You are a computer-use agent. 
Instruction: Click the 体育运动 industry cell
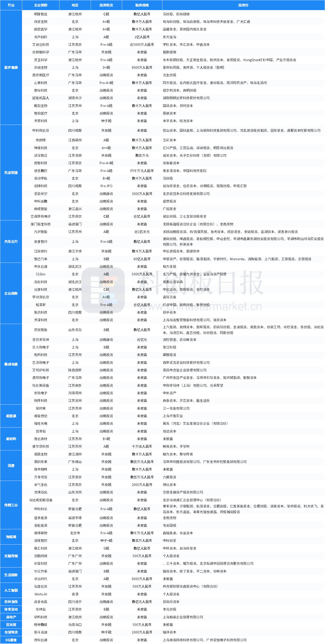tap(11, 609)
